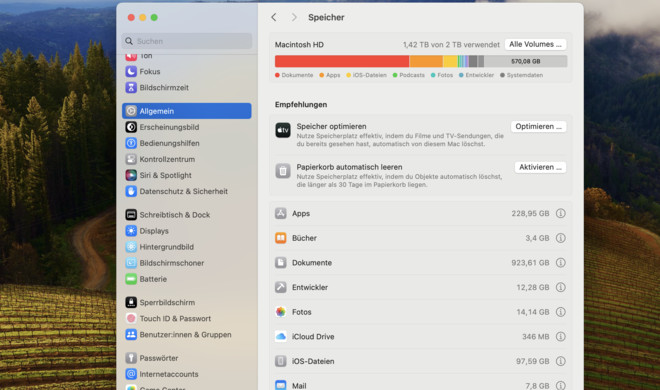Open Fokus settings in sidebar
The image size is (660, 390).
[186, 72]
